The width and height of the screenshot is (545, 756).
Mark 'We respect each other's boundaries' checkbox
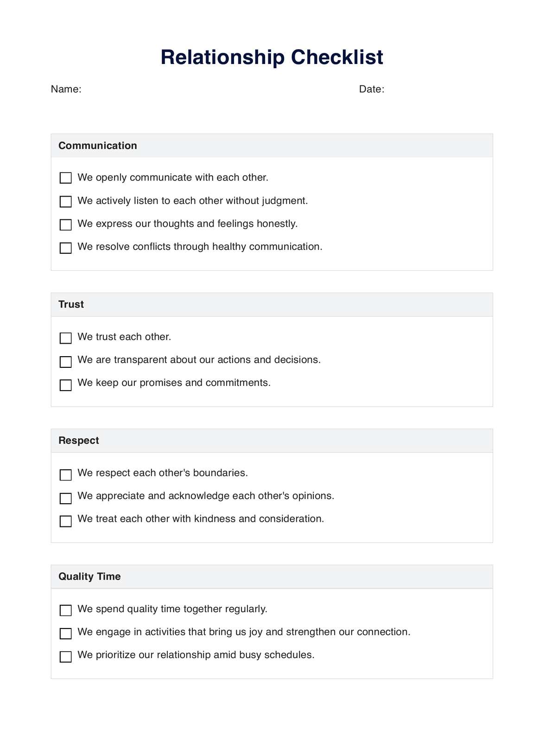66,474
